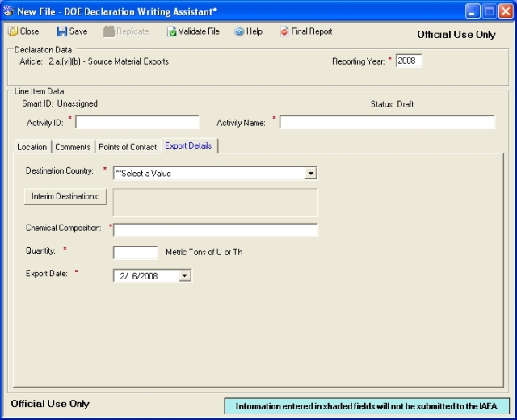Click the Interim Destinations shaded list box
517x420 pixels.
tap(216, 203)
